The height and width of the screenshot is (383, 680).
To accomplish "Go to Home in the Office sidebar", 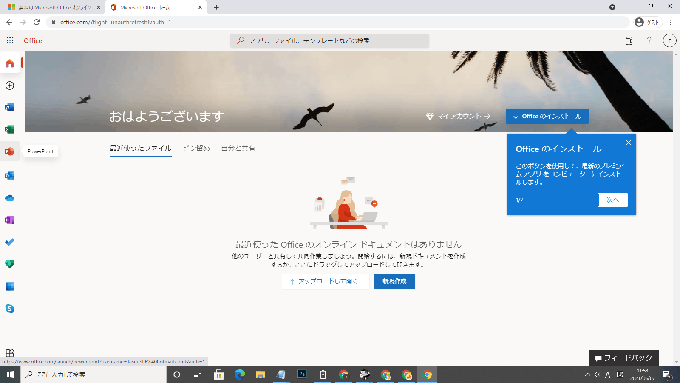I will (x=10, y=64).
